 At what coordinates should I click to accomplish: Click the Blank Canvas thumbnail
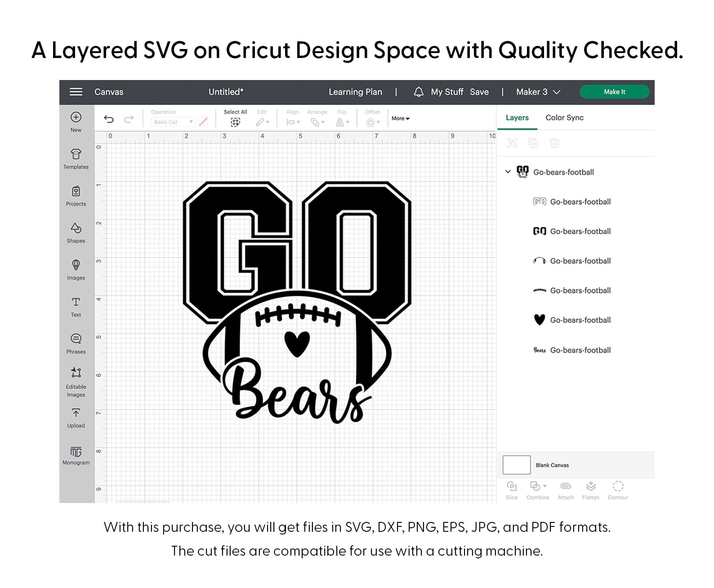pyautogui.click(x=517, y=465)
